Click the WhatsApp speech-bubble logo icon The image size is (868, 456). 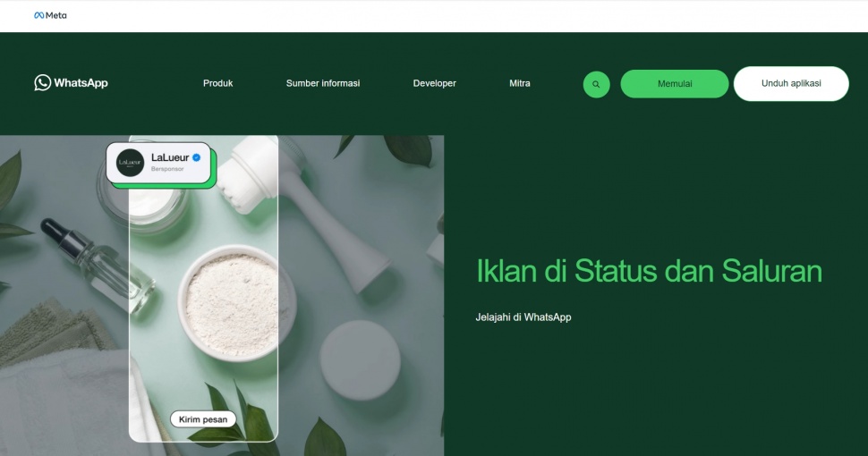click(x=42, y=82)
